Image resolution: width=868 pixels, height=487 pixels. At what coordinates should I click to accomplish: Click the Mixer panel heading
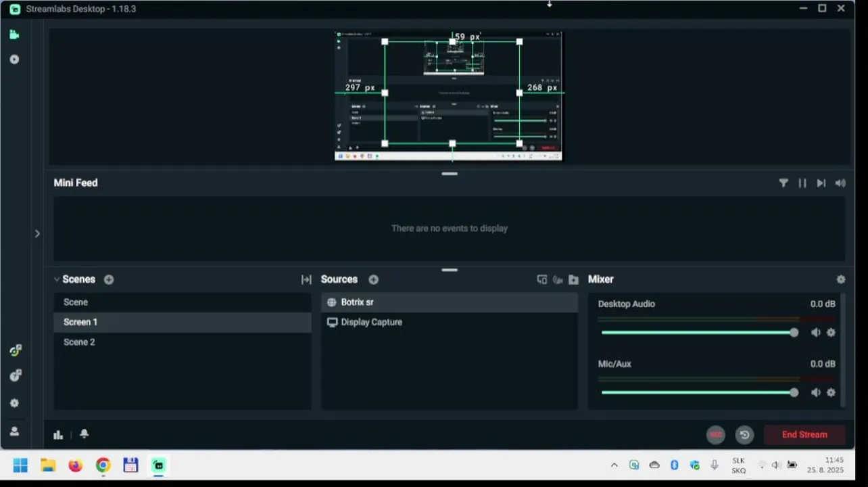pyautogui.click(x=601, y=279)
